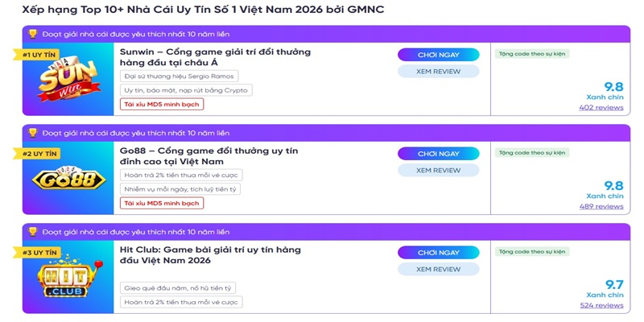Select the Tài xỉu MD5 minh bạch tag under Go88

162,204
